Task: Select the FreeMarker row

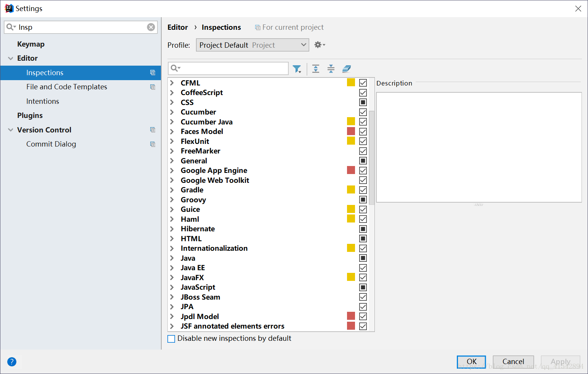Action: tap(268, 151)
